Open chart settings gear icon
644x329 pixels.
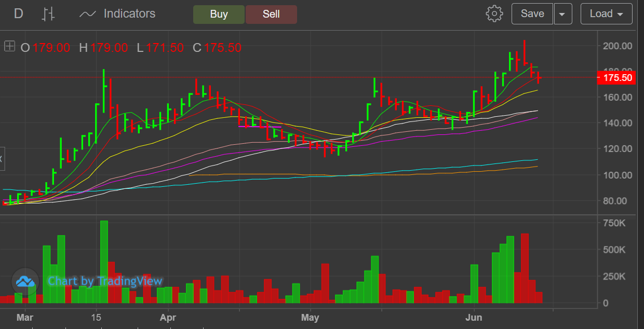tap(494, 14)
